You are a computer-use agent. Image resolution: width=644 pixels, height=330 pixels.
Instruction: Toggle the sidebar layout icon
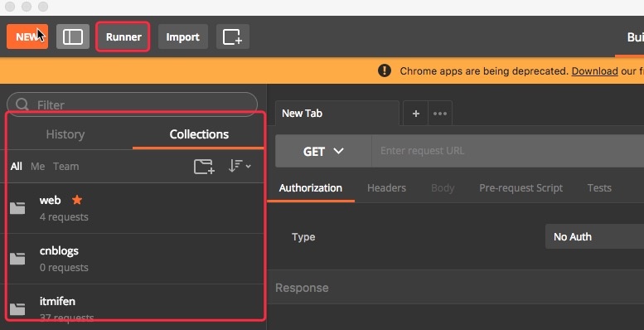pyautogui.click(x=73, y=36)
